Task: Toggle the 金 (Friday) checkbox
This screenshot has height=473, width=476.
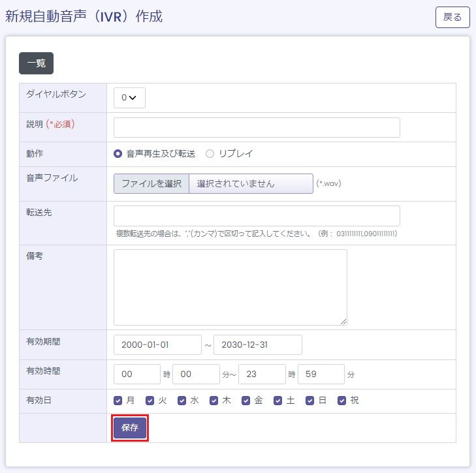Action: coord(246,401)
